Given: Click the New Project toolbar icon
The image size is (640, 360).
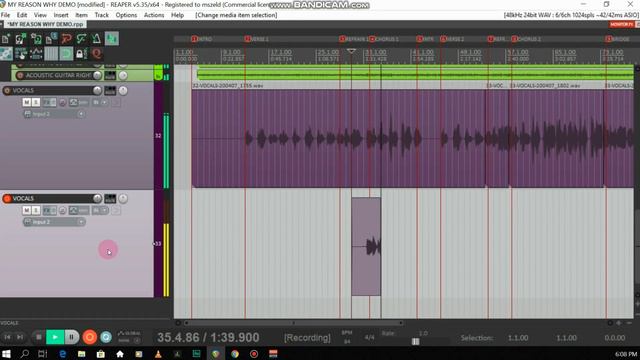Looking at the screenshot, I should (6, 39).
